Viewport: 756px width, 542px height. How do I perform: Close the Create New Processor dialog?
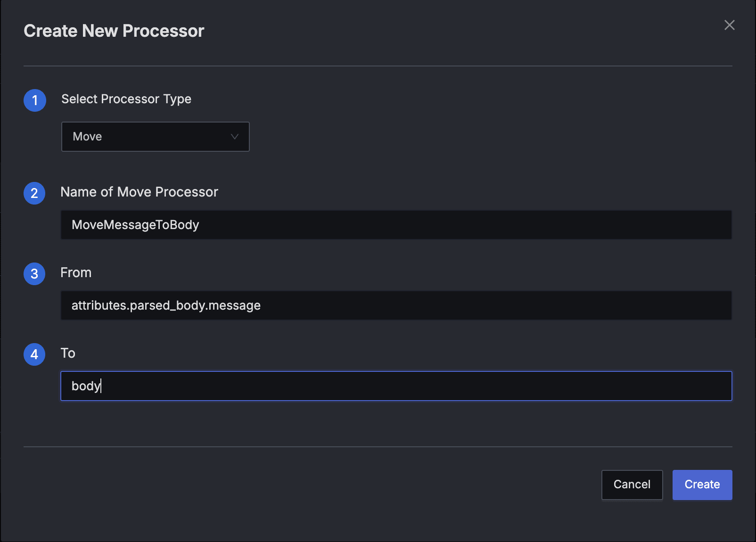coord(729,25)
